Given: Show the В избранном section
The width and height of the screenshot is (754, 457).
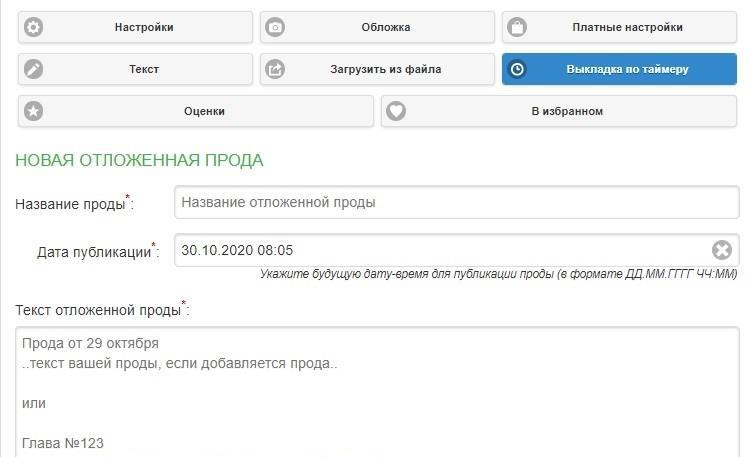Looking at the screenshot, I should click(566, 111).
